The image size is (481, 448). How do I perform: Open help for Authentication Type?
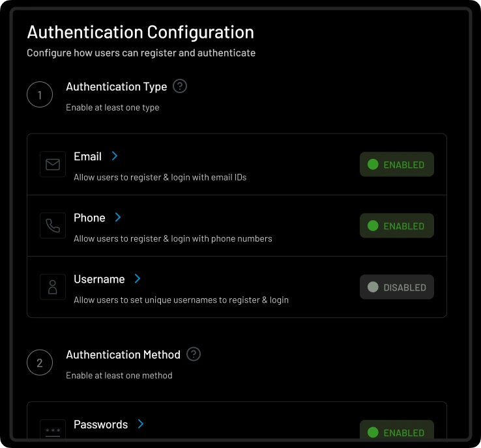(x=180, y=86)
